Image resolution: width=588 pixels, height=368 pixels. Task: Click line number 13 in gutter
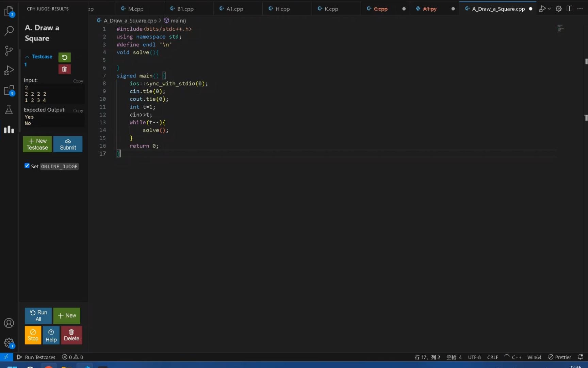click(102, 122)
